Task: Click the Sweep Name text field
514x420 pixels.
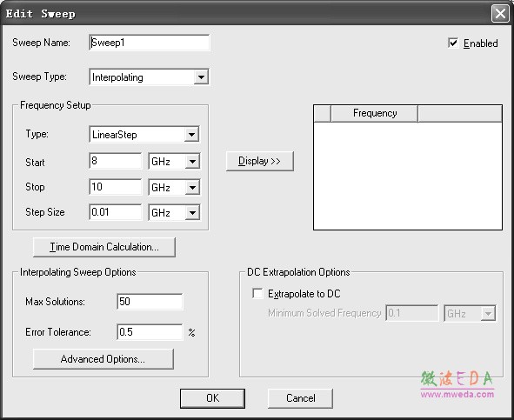Action: click(149, 43)
